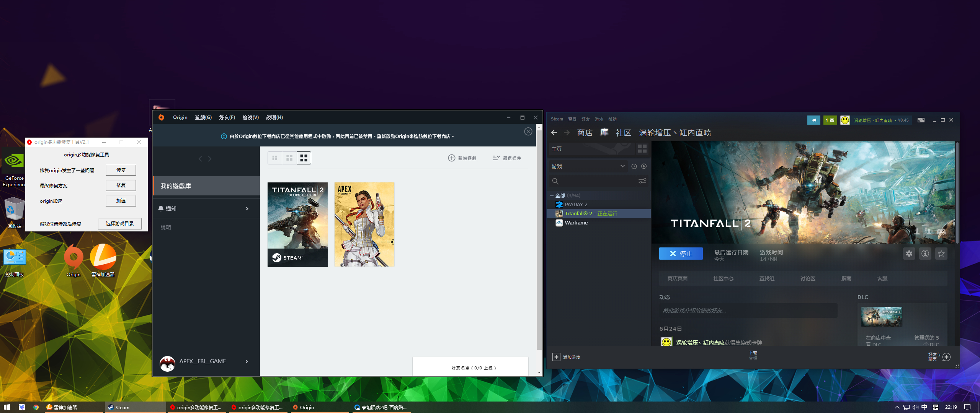The image size is (980, 413).
Task: Collapse the 全部 game list in Steam
Action: click(x=552, y=195)
